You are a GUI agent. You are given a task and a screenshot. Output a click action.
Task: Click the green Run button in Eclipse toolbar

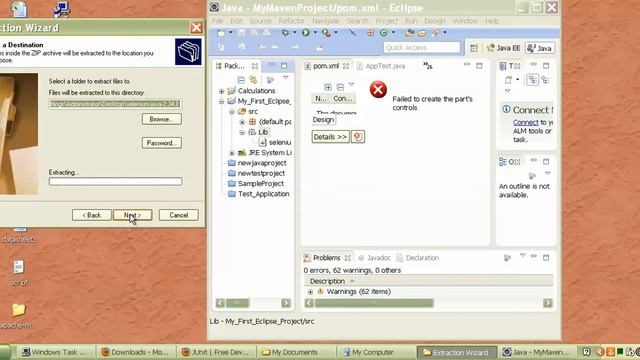click(305, 33)
